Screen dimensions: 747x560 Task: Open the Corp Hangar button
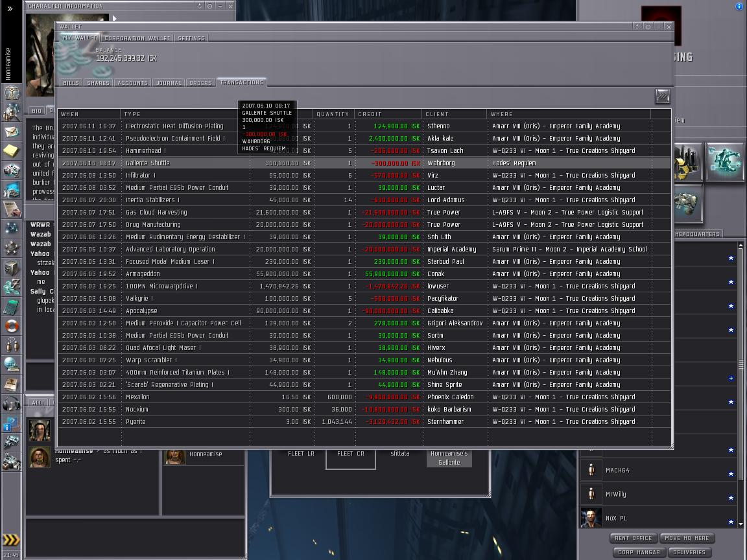coord(639,552)
